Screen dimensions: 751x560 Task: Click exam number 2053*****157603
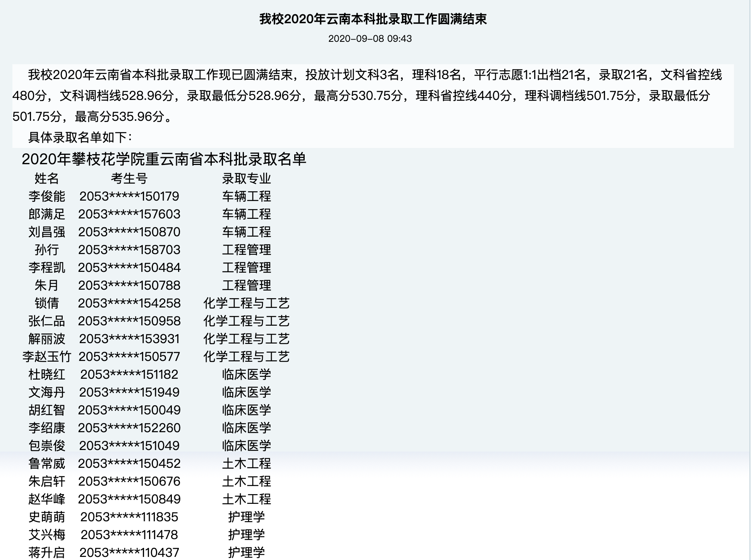point(129,214)
